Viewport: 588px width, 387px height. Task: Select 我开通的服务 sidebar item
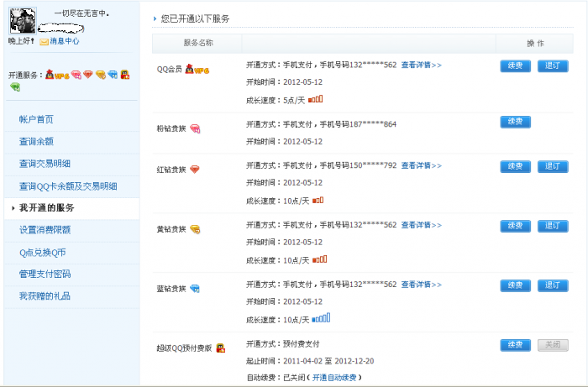pos(46,208)
